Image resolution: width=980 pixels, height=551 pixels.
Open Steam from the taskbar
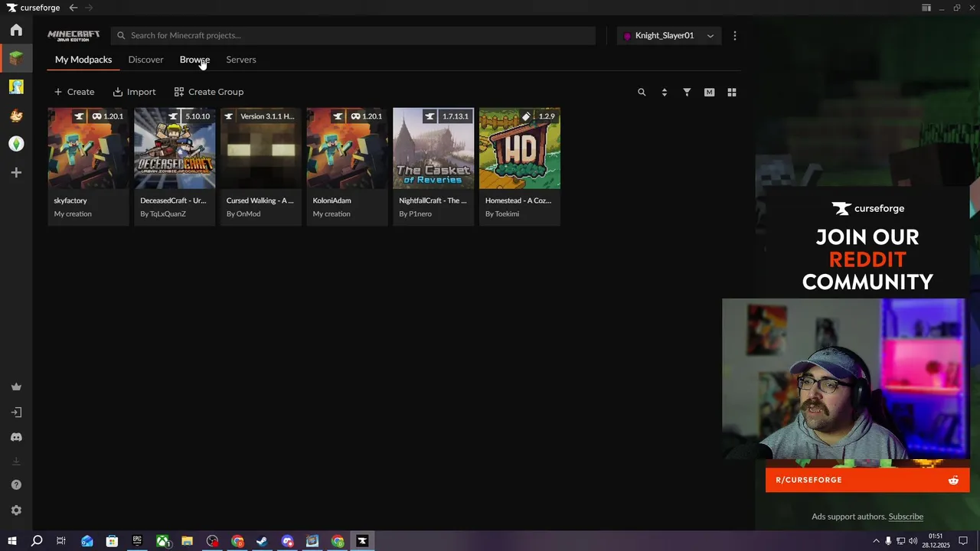coord(262,541)
